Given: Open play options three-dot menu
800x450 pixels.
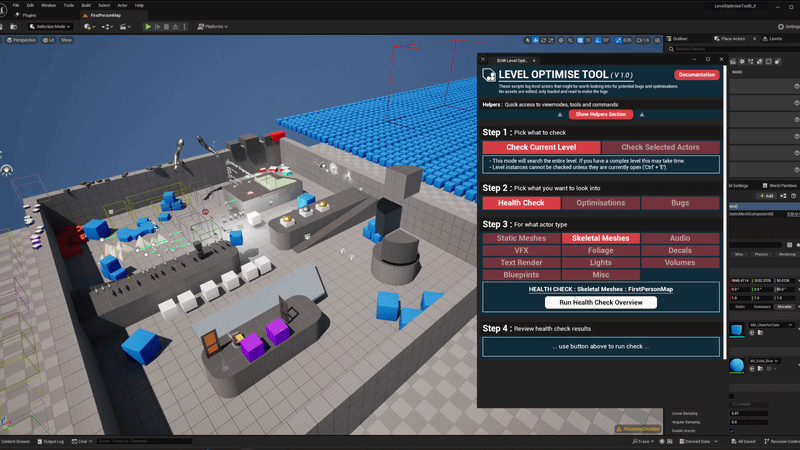Looking at the screenshot, I should tap(184, 27).
